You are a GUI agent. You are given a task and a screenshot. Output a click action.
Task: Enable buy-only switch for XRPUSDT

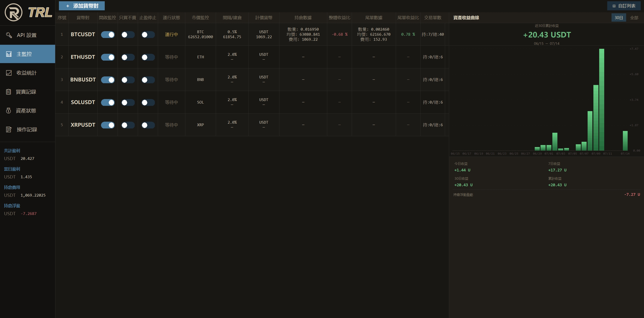[x=128, y=125]
